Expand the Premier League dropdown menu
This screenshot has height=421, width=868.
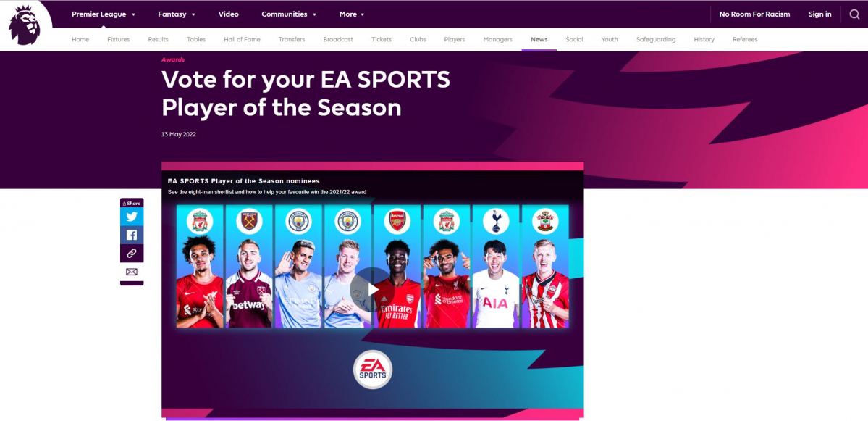tap(104, 14)
